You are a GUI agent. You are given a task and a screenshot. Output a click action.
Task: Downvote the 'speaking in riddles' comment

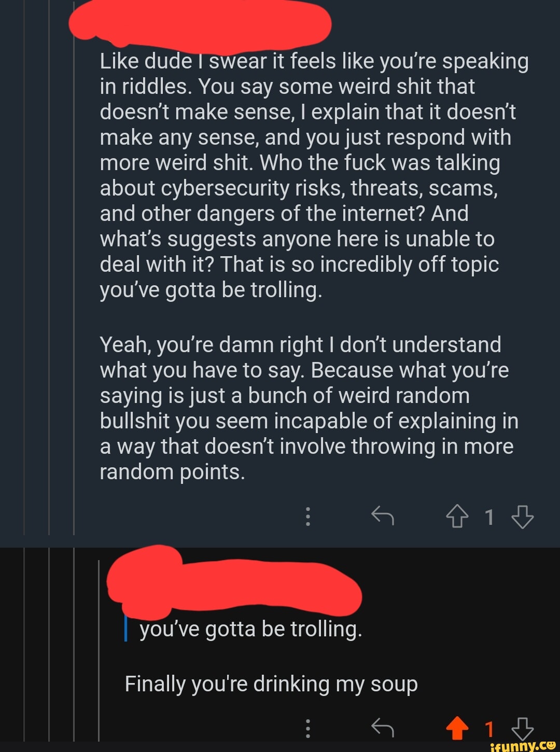522,517
